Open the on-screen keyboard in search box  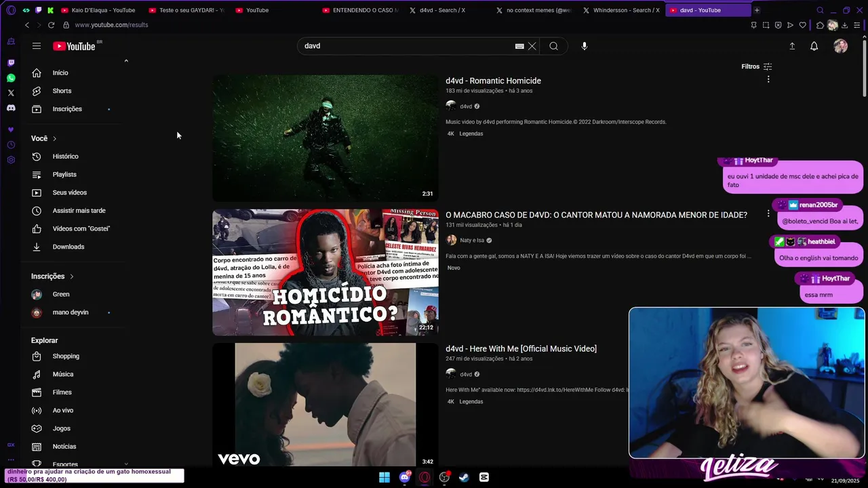click(519, 46)
